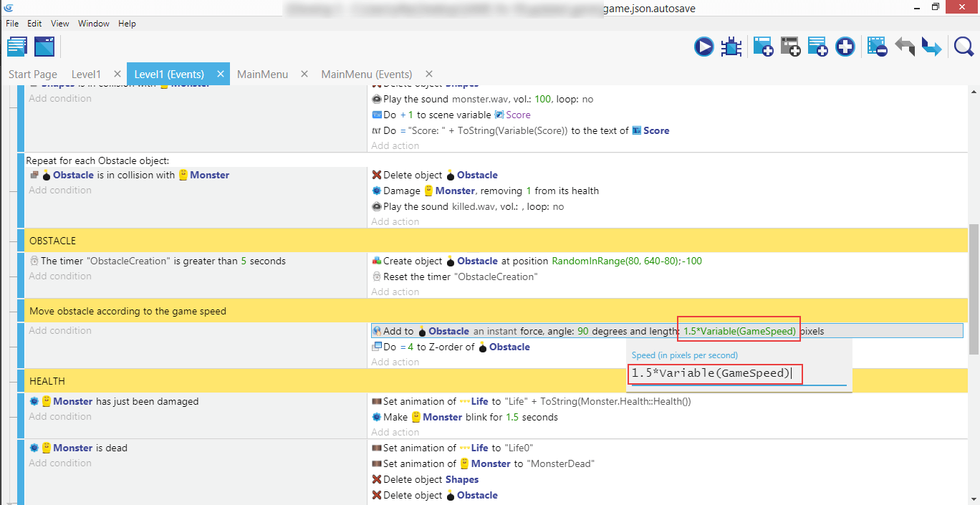The image size is (980, 505).
Task: Launch the game preview with the play icon
Action: point(703,47)
